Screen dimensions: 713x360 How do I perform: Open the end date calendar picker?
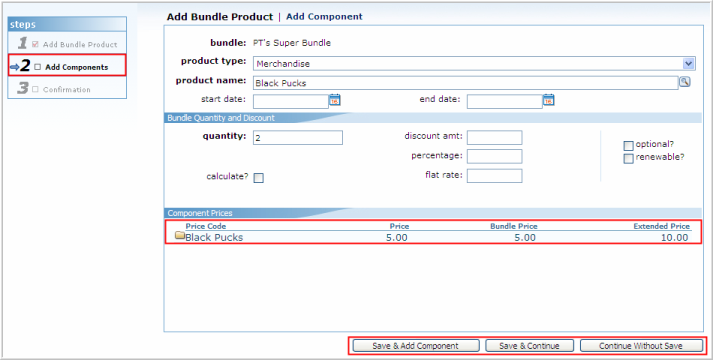548,100
